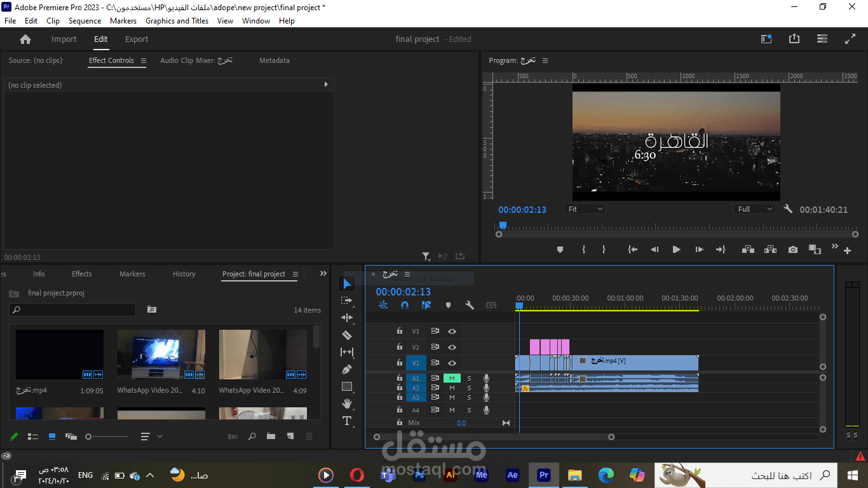
Task: Select the Track Select Forward tool
Action: (x=346, y=301)
